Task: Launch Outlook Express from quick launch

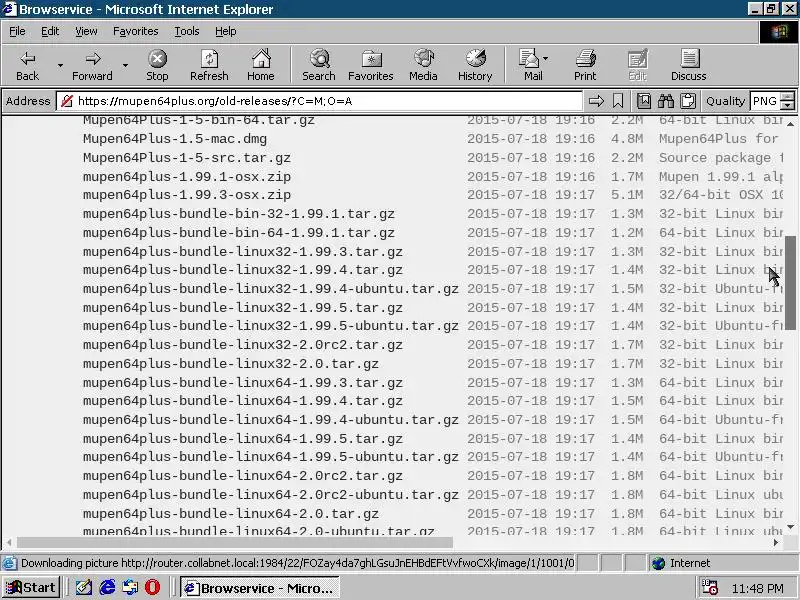Action: 130,588
